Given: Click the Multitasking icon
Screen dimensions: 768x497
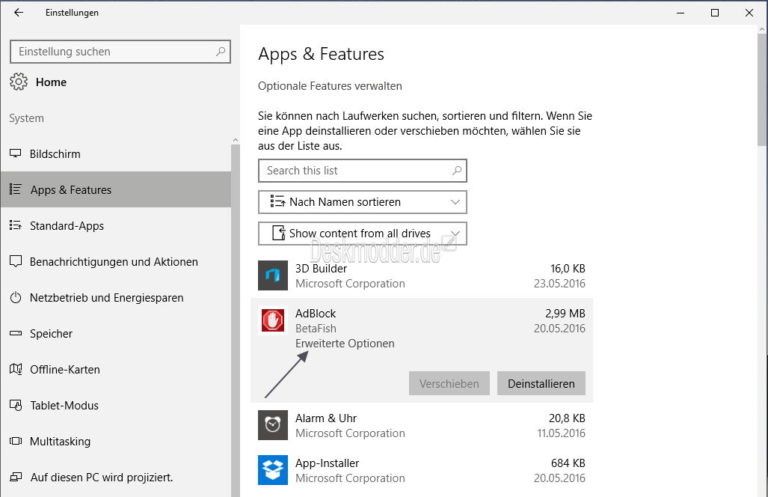Looking at the screenshot, I should [x=16, y=441].
